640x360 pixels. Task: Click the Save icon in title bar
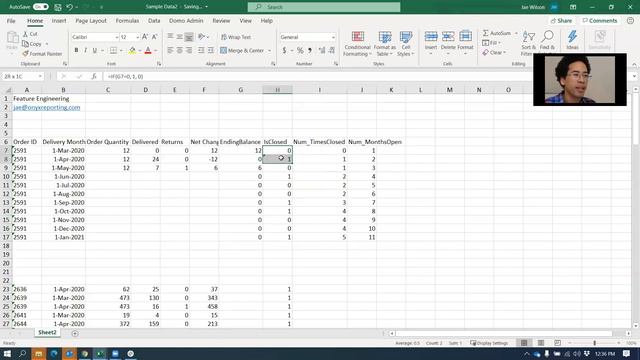point(58,7)
